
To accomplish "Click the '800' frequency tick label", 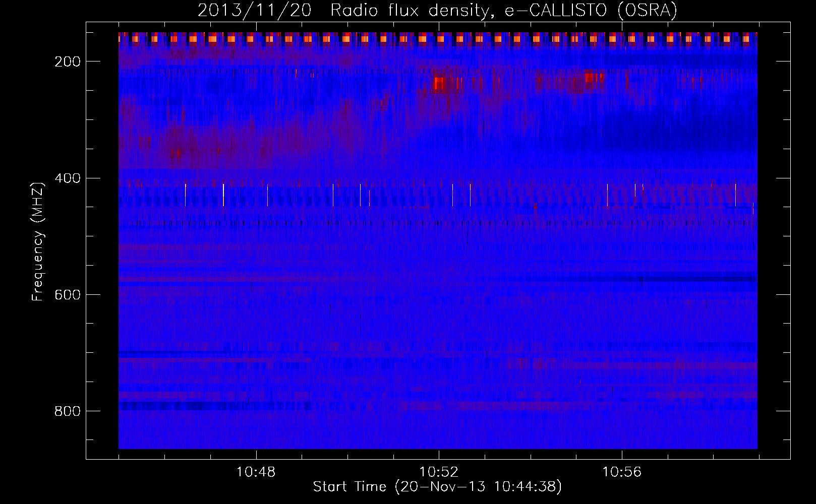I will point(67,411).
